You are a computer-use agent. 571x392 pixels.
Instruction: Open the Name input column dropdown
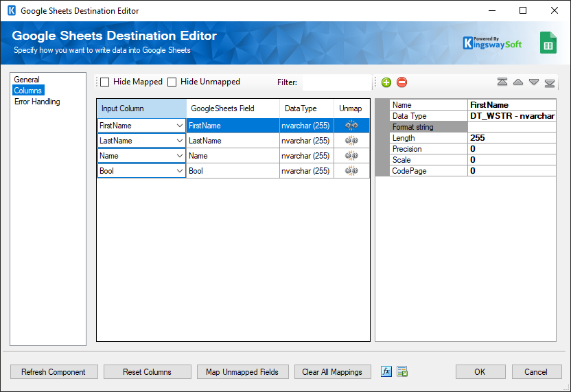(x=180, y=156)
